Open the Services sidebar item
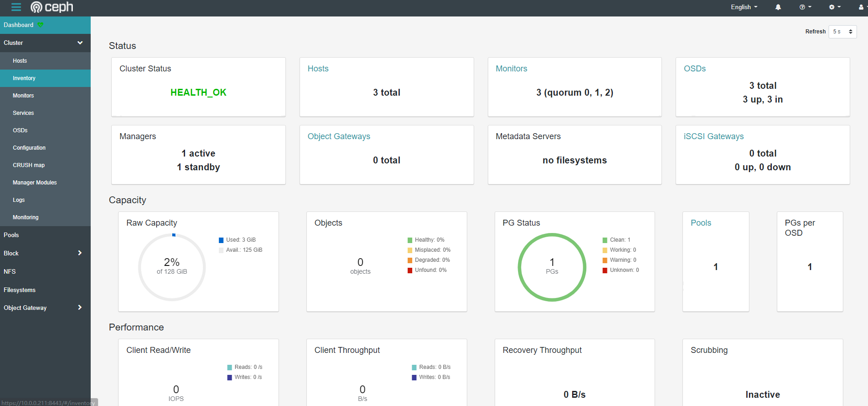 (x=45, y=113)
